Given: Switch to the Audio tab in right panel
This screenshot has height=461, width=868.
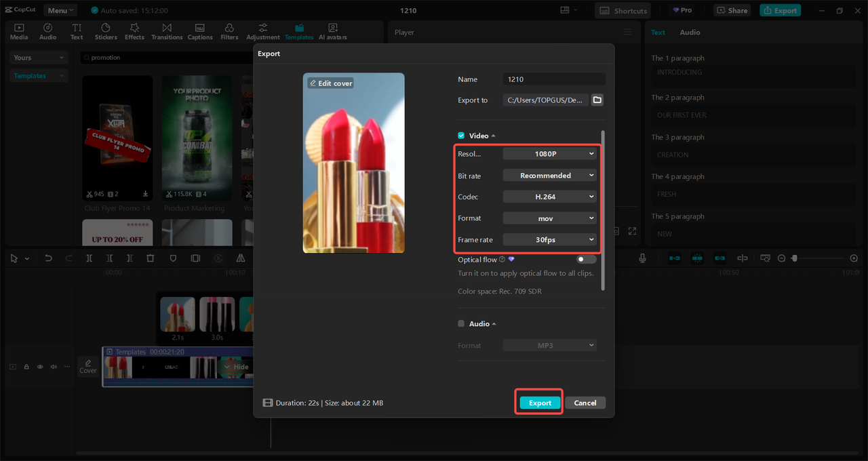Looking at the screenshot, I should pos(690,33).
